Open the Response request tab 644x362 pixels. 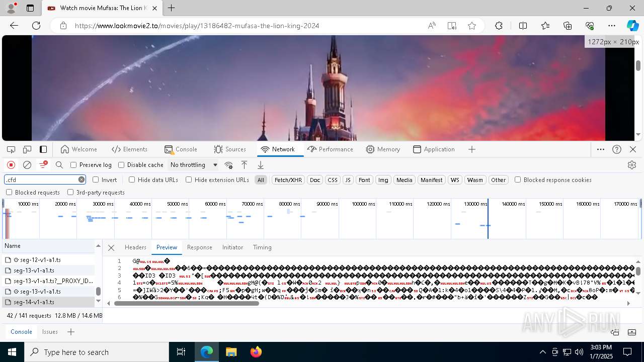pos(199,247)
